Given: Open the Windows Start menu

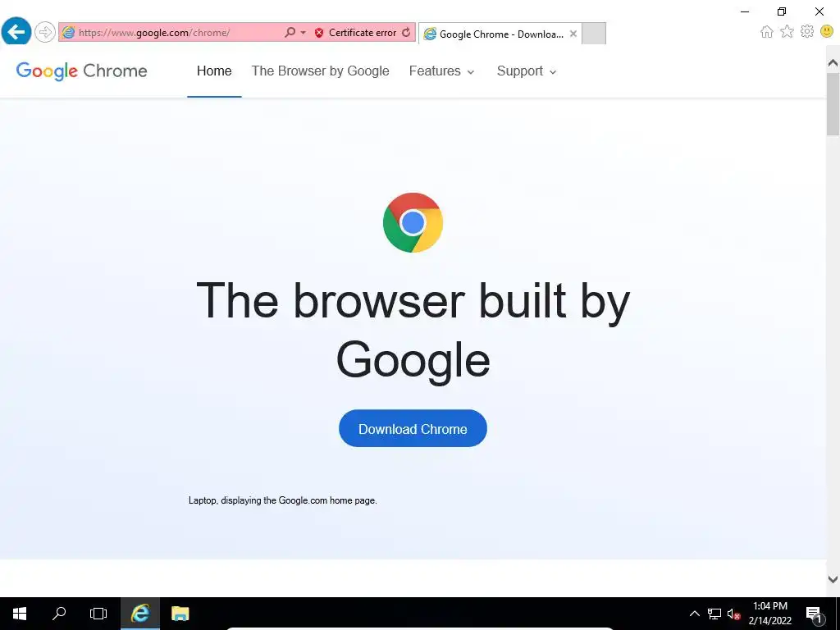Looking at the screenshot, I should tap(20, 614).
